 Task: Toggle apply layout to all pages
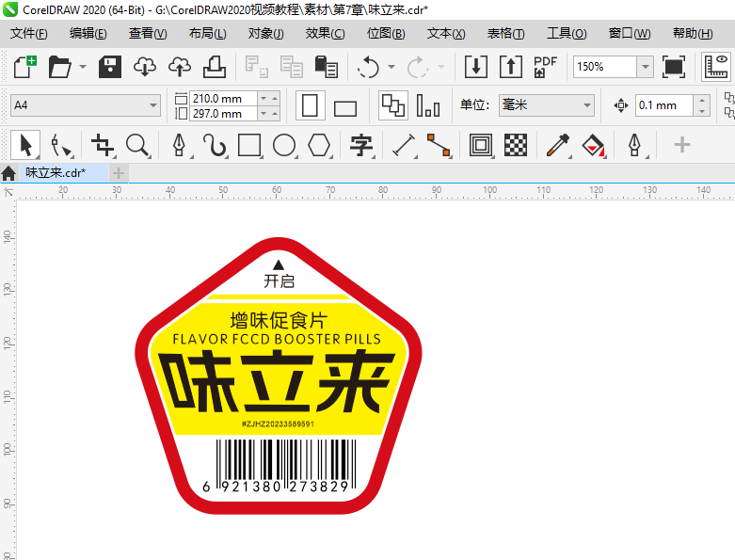392,105
